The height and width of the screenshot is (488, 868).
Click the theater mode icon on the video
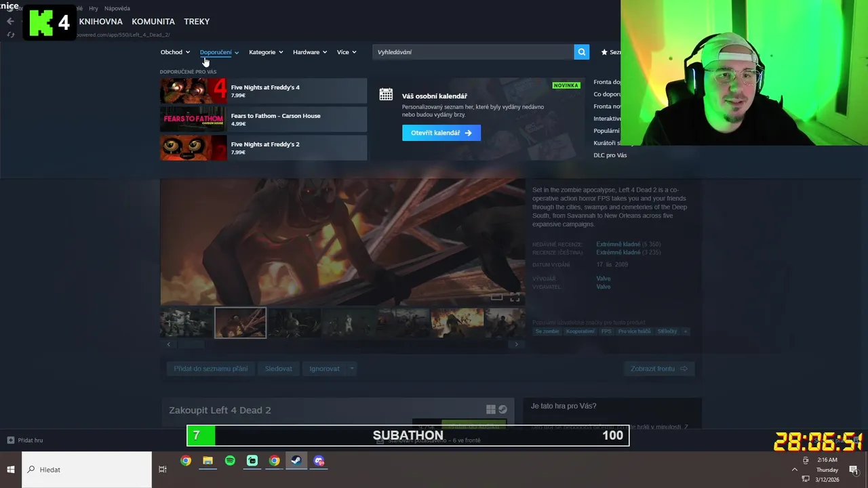(x=496, y=297)
